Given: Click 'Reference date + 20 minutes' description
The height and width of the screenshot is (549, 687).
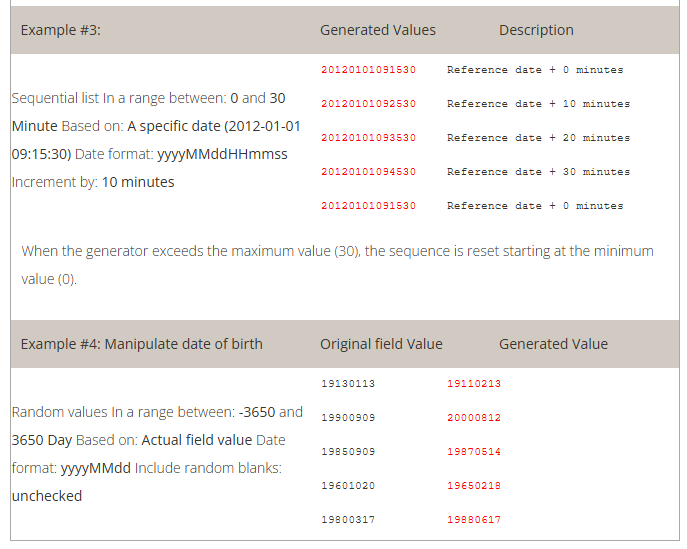Looking at the screenshot, I should tap(538, 138).
